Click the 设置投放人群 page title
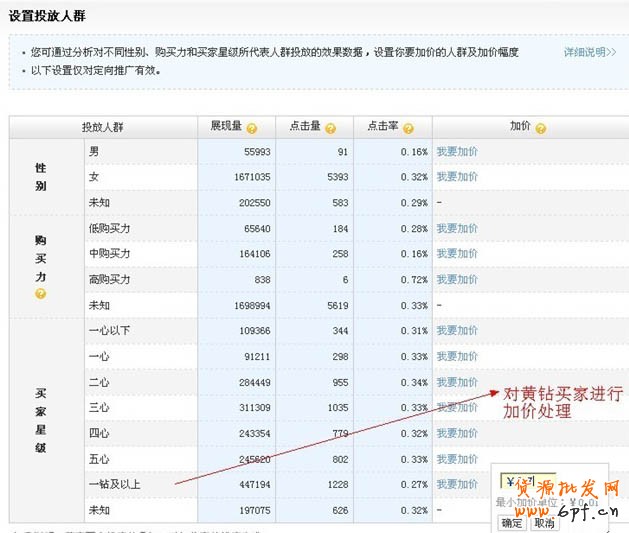Screen dimensions: 629x533 47,16
